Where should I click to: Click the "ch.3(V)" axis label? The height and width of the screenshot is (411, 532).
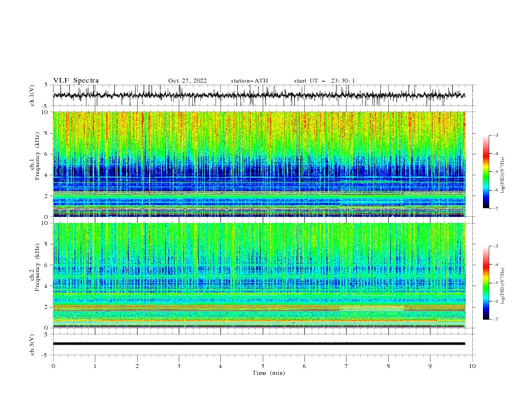[32, 345]
